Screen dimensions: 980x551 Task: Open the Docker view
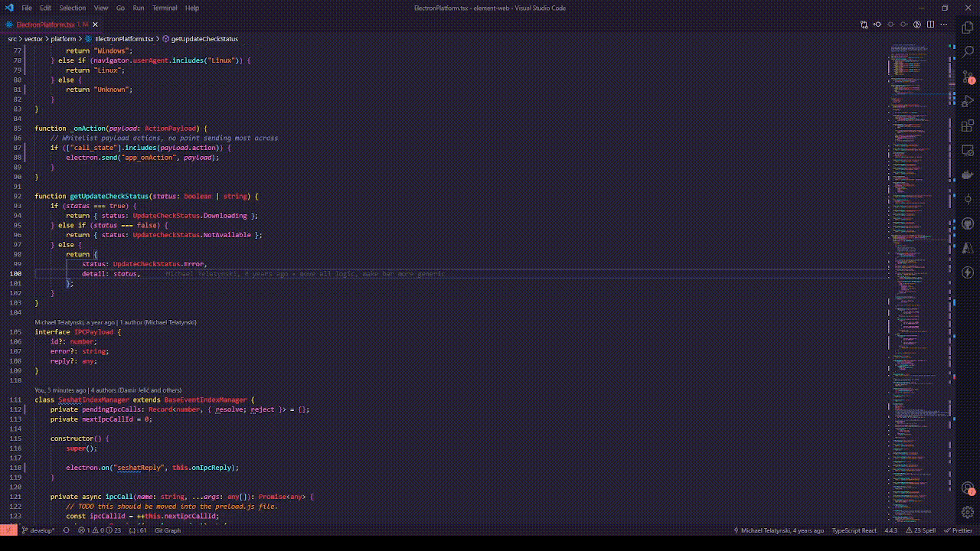(x=968, y=174)
